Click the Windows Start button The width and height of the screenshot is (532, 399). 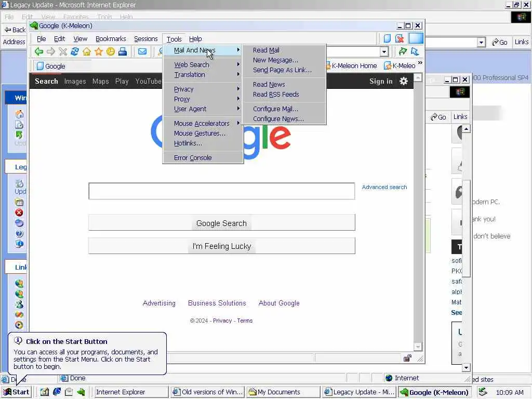coord(16,392)
